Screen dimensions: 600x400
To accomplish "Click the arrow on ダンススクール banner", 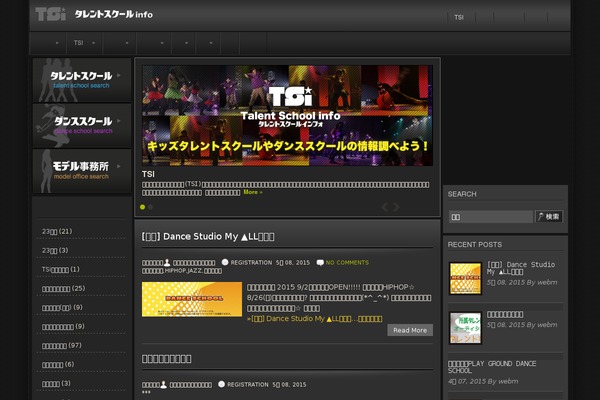I will pyautogui.click(x=119, y=121).
